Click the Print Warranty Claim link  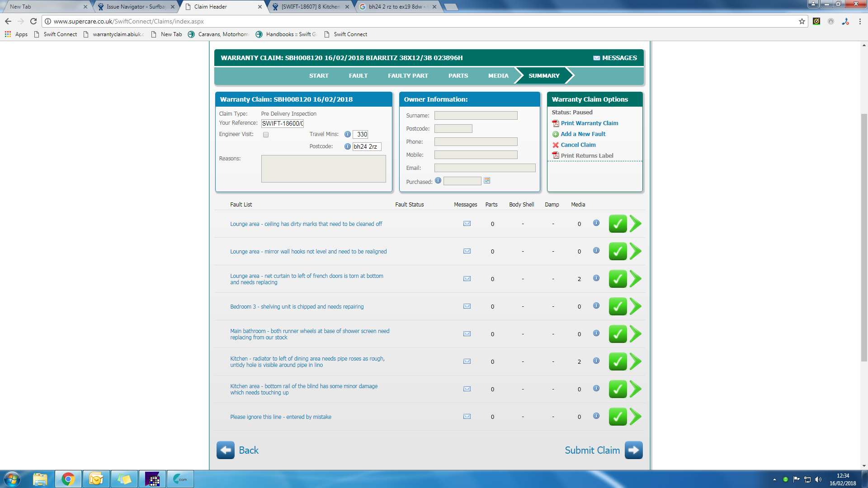(589, 123)
